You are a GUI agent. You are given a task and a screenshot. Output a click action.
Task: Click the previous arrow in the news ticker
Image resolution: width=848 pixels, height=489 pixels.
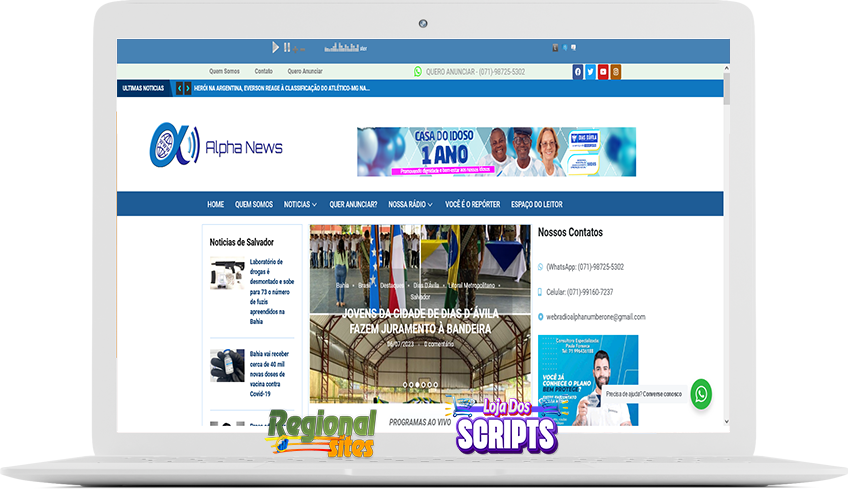(179, 88)
